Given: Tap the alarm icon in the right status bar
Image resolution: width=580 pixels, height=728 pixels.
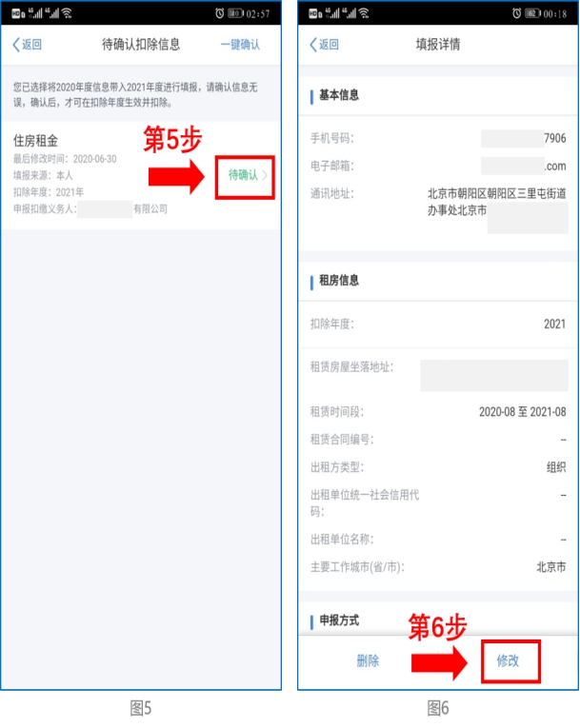Looking at the screenshot, I should [516, 13].
